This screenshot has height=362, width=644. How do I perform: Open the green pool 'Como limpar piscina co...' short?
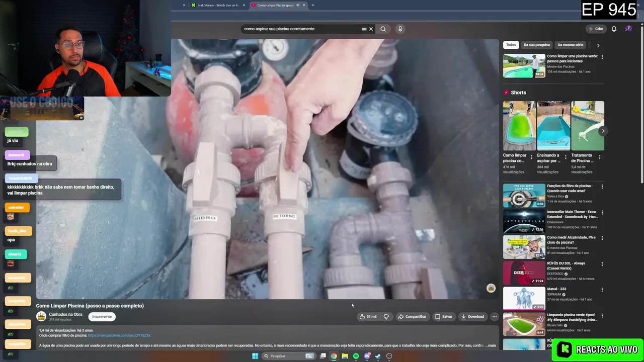[519, 126]
